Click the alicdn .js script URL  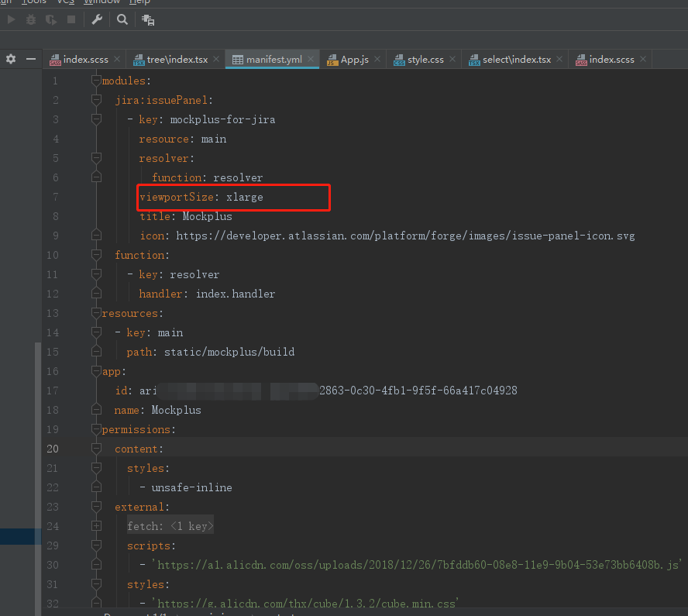point(417,565)
